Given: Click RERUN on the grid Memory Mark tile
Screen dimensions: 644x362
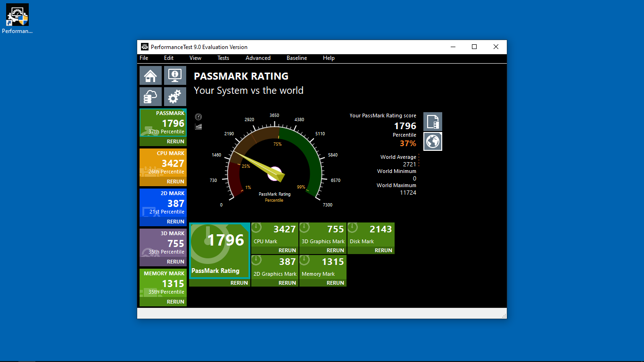Looking at the screenshot, I should (335, 283).
